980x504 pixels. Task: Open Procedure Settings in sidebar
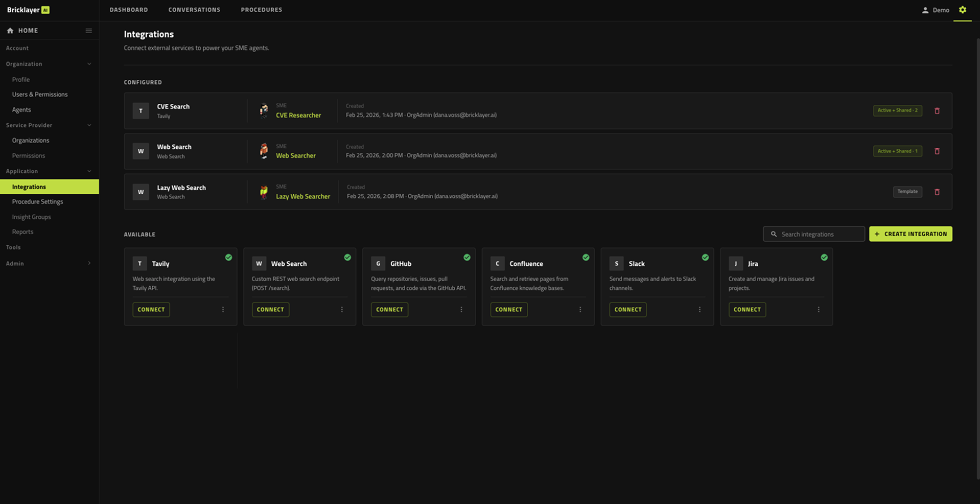tap(38, 202)
